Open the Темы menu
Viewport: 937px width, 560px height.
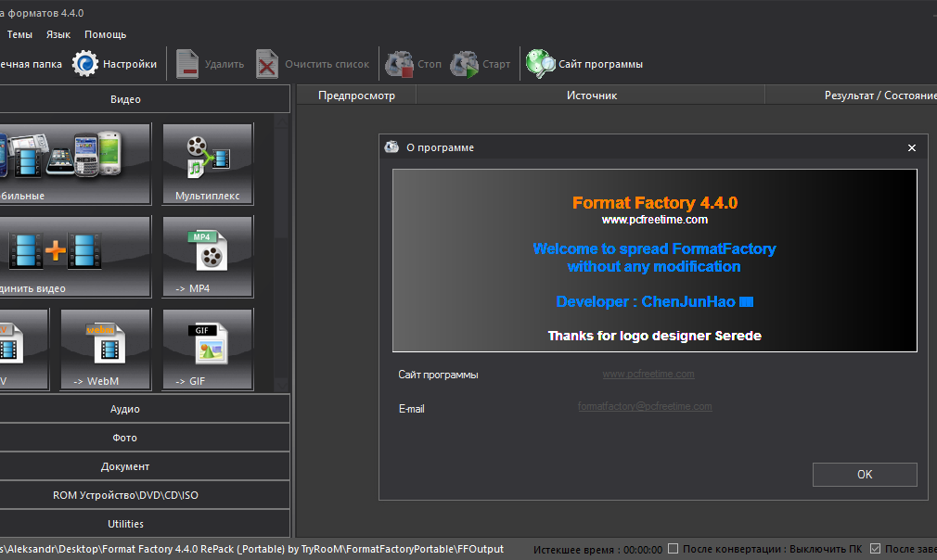tap(19, 34)
